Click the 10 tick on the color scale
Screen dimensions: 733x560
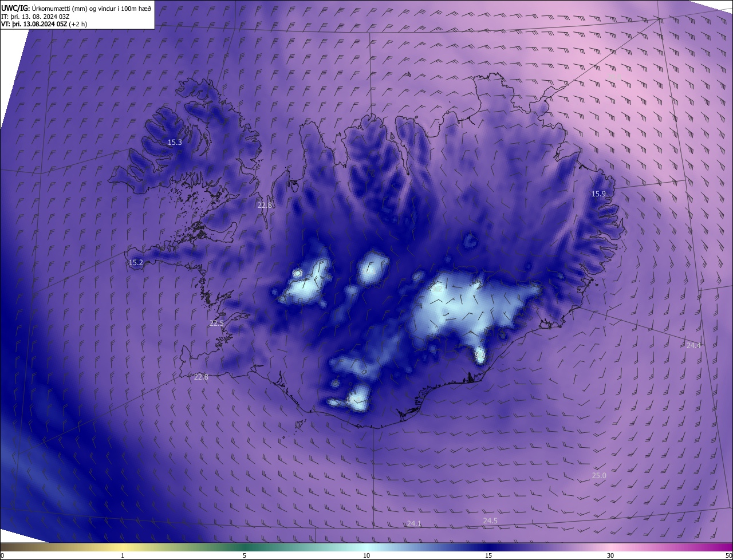(x=366, y=555)
